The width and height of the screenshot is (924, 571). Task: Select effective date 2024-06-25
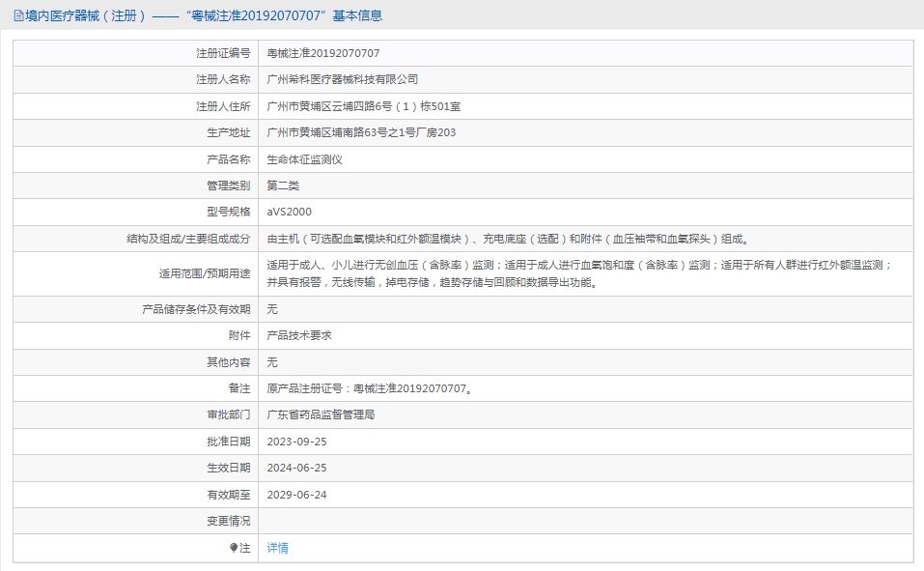click(296, 468)
